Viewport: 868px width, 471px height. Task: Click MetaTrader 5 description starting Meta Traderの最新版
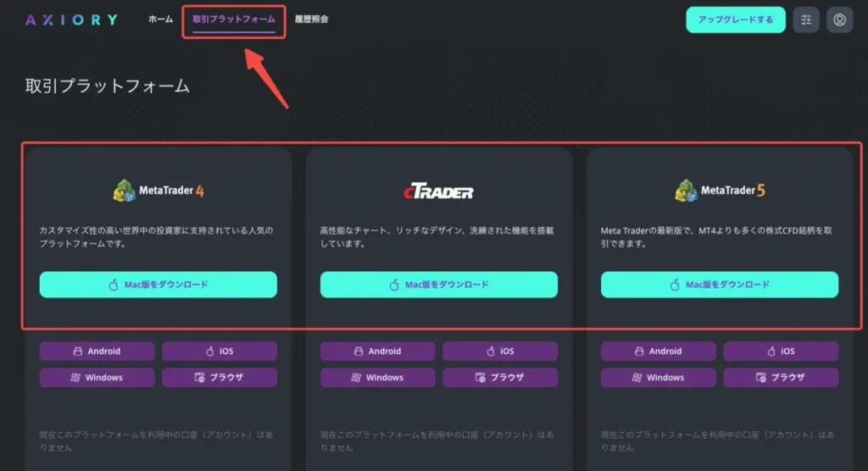click(x=716, y=237)
